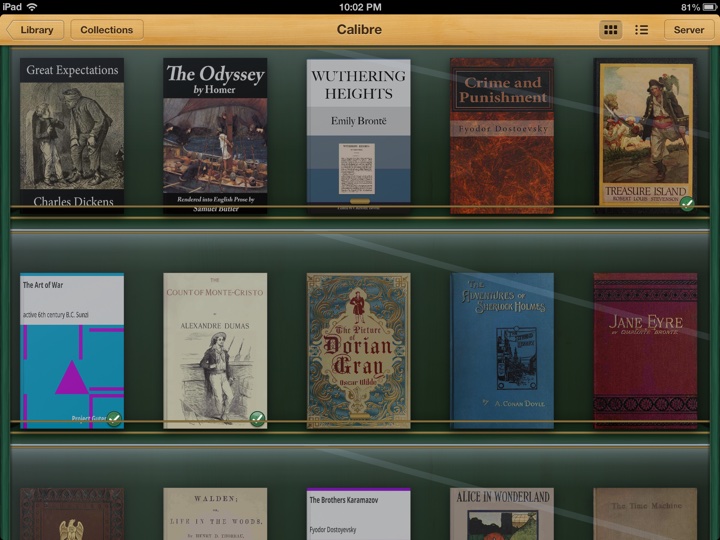Open Great Expectations book cover
The height and width of the screenshot is (540, 720).
tap(72, 135)
